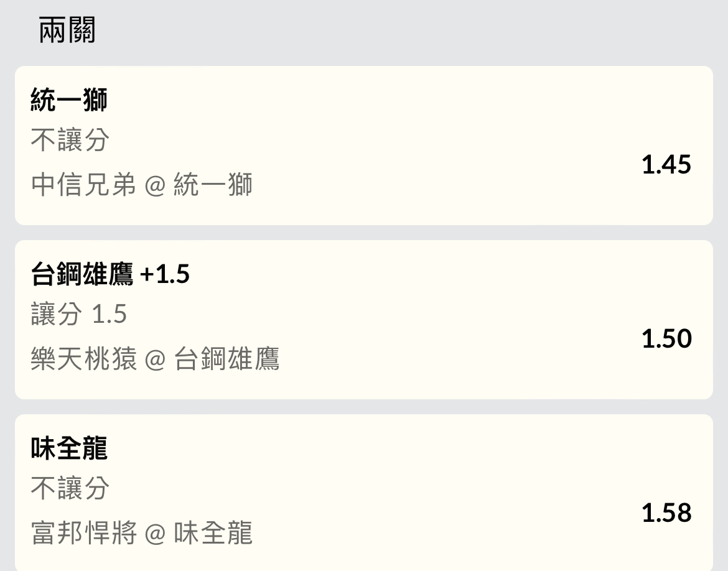Open 中信兄弟 away team in first matchup

pos(83,185)
